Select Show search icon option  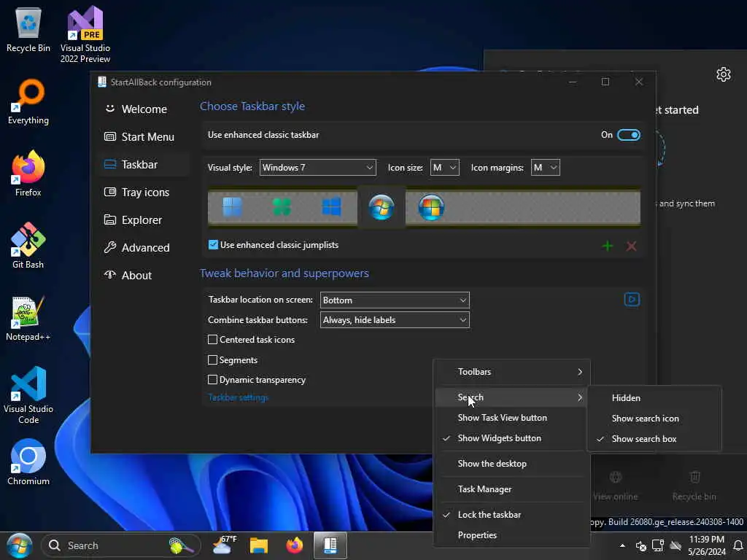[654, 419]
